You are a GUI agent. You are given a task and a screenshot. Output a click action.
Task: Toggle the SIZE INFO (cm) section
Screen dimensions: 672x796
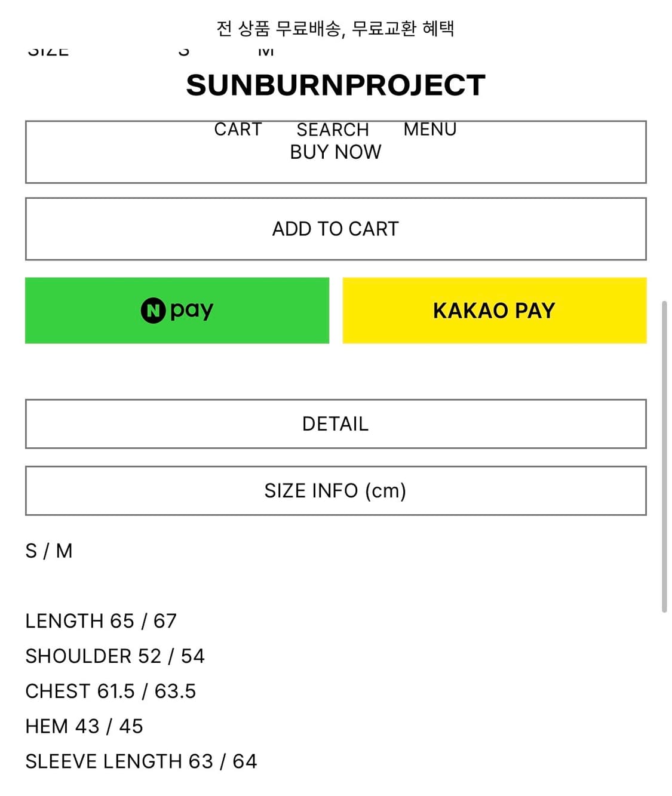336,491
